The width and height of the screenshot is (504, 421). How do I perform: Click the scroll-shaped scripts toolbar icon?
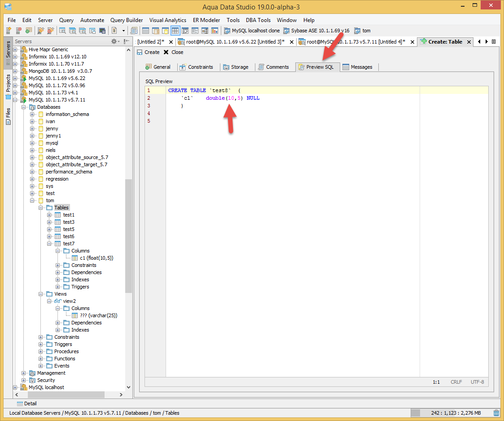point(134,31)
